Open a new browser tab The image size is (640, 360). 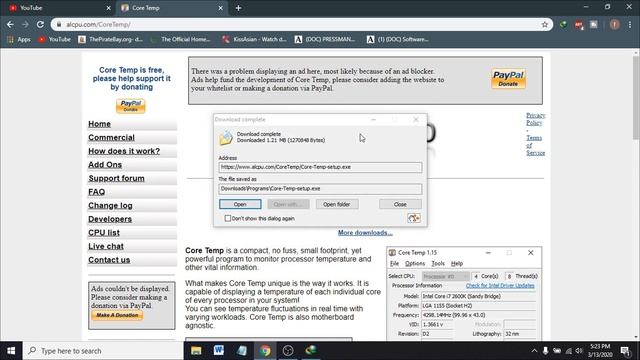click(x=238, y=8)
